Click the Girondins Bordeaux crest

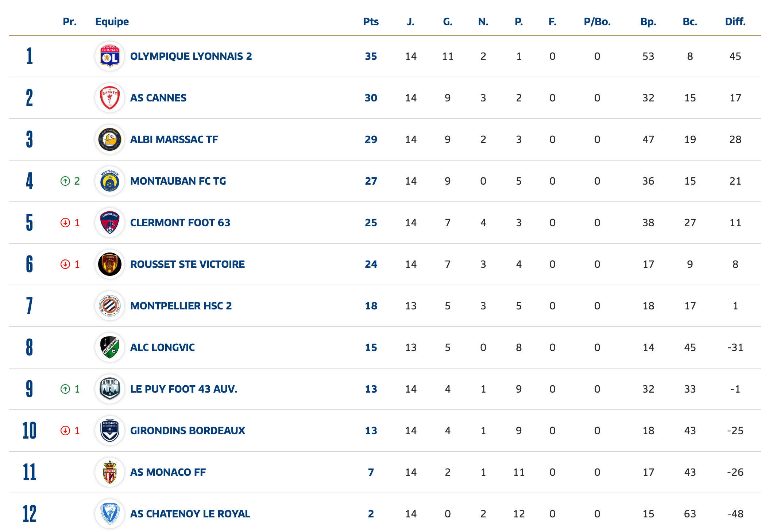coord(110,431)
